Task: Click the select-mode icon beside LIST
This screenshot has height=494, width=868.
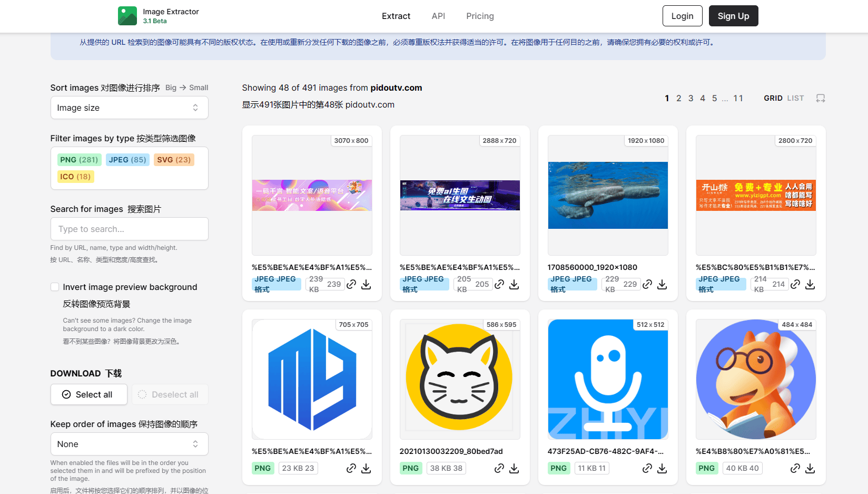Action: point(820,98)
